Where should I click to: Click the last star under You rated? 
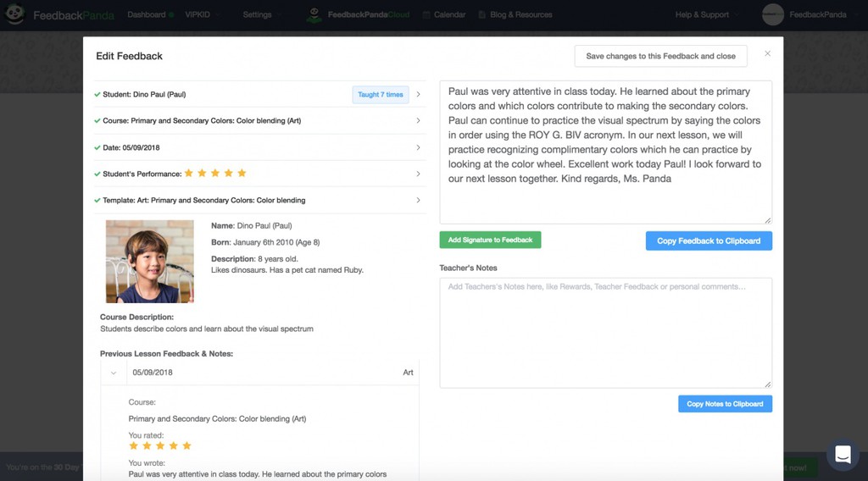[186, 445]
